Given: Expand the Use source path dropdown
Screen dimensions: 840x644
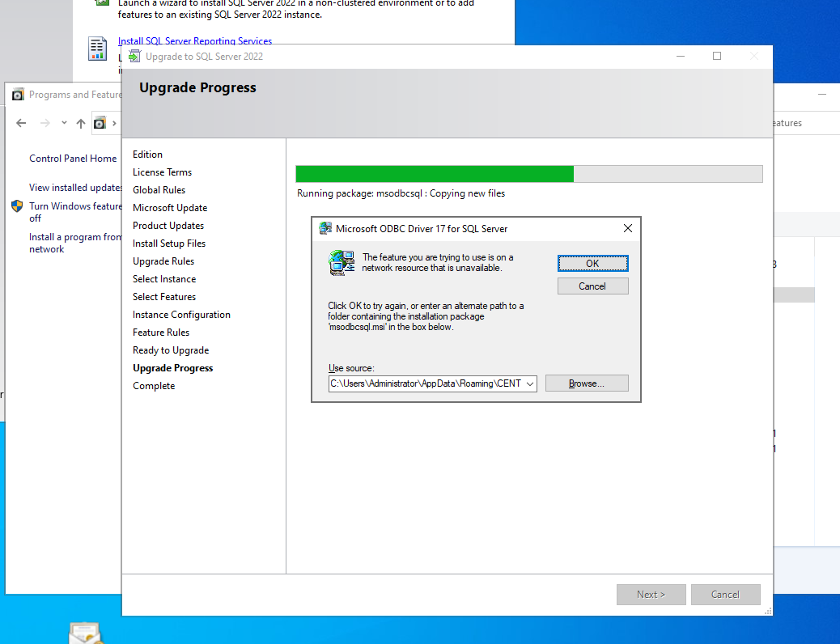Looking at the screenshot, I should (x=530, y=383).
